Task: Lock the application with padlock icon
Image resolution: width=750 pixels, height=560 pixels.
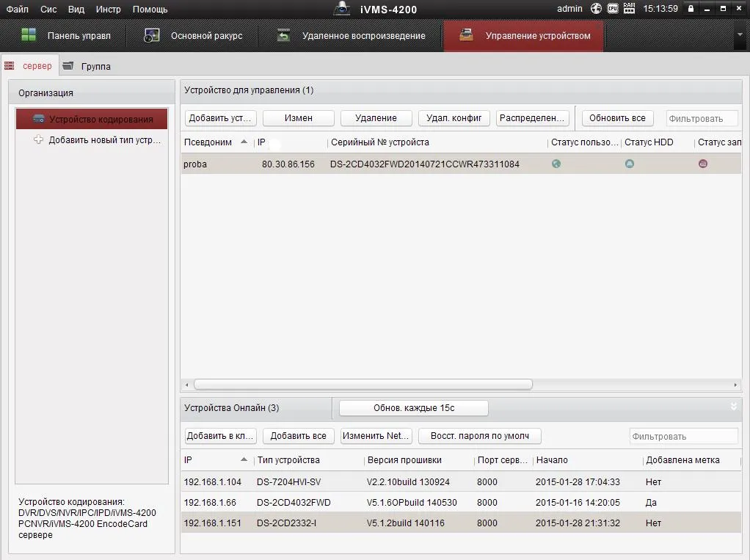Action: (x=691, y=9)
